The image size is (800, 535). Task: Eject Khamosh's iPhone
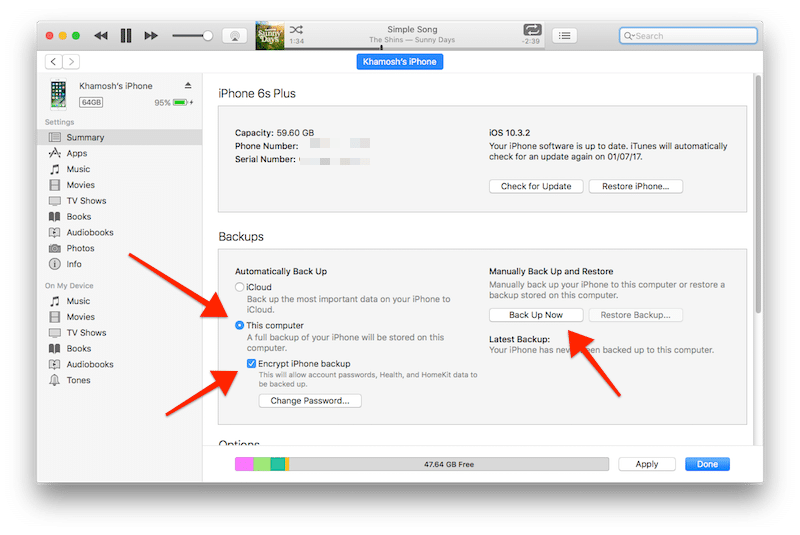coord(188,86)
